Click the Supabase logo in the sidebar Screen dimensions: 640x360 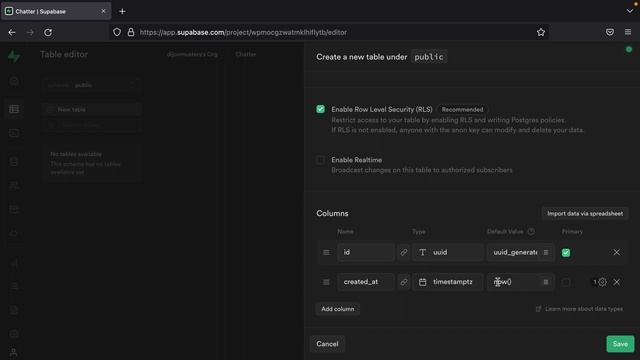(14, 56)
